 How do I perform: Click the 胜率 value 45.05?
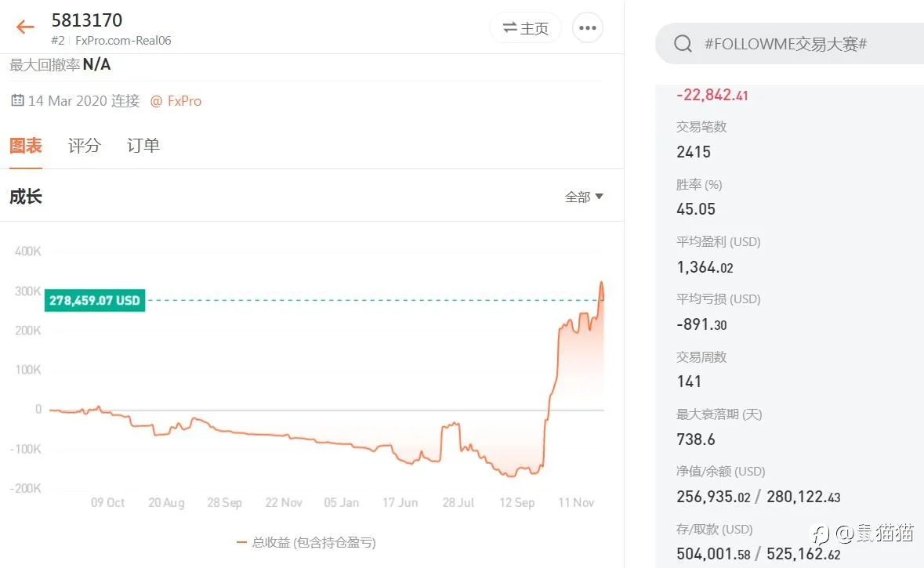pyautogui.click(x=696, y=209)
